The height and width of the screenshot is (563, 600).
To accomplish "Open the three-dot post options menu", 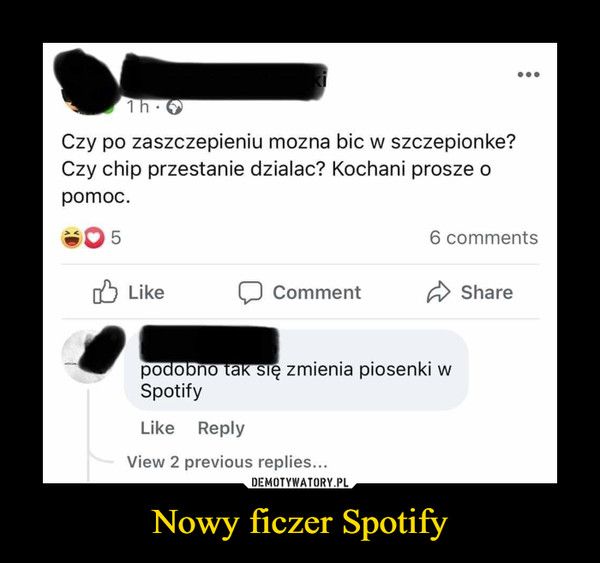I will (528, 74).
